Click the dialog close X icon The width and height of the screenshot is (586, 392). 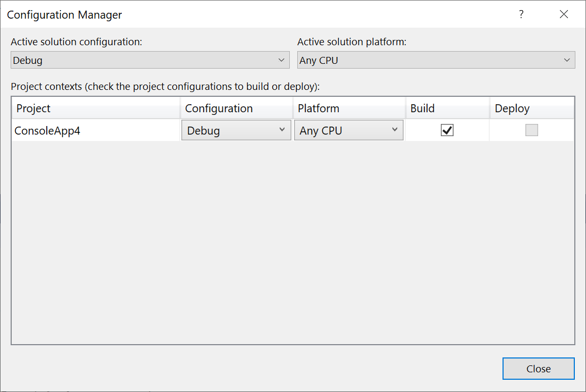point(564,14)
